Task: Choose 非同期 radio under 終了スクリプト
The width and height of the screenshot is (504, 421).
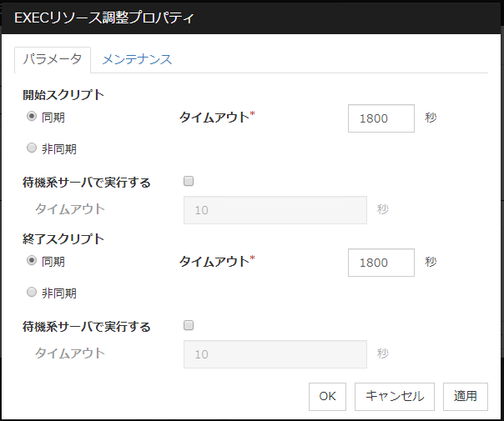Action: point(32,293)
